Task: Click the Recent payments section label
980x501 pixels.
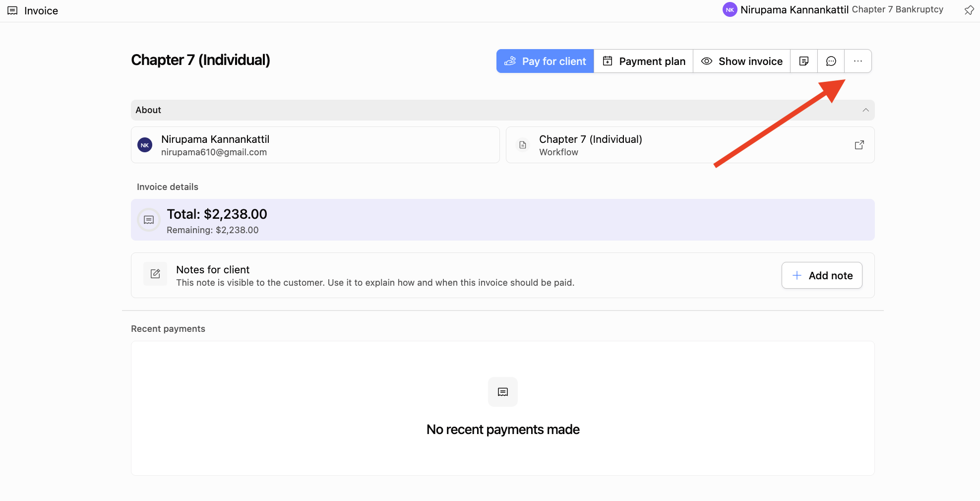Action: [x=168, y=329]
